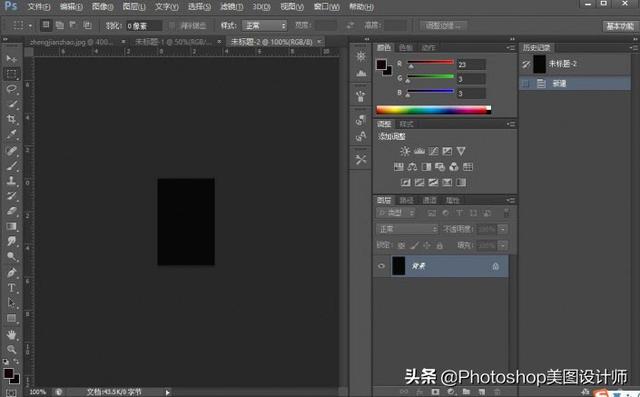Viewport: 640px width, 397px height.
Task: Add a Brightness/Contrast adjustment
Action: tap(404, 151)
